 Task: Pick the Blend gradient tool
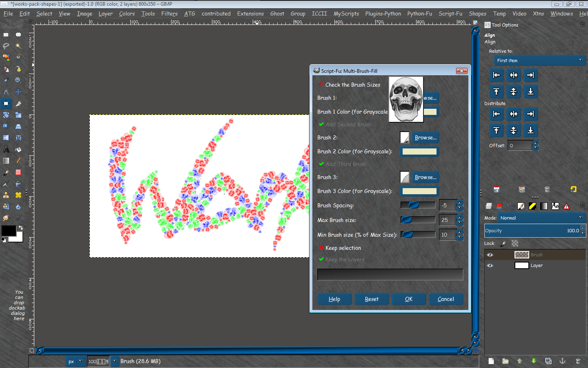[6, 161]
